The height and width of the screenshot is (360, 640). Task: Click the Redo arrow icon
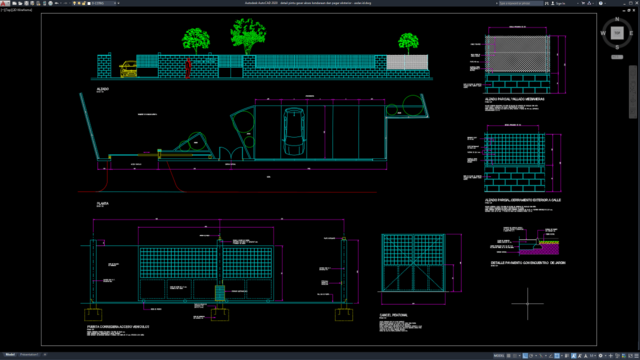[66, 3]
